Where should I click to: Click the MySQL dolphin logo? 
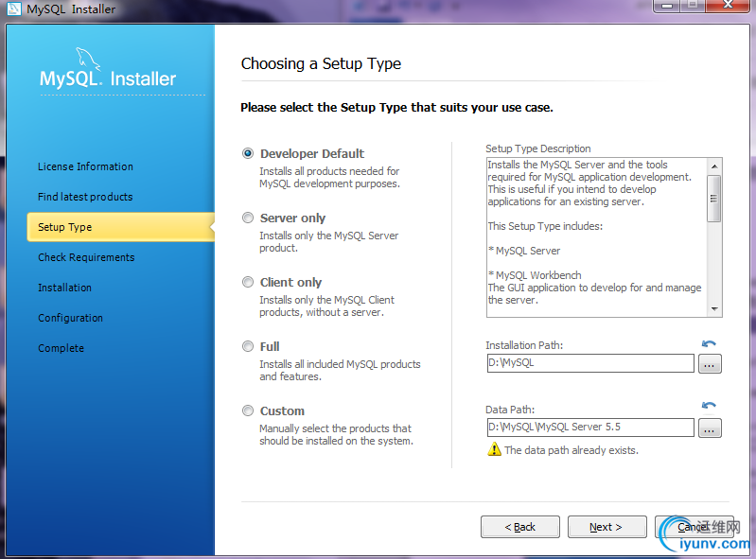coord(88,59)
